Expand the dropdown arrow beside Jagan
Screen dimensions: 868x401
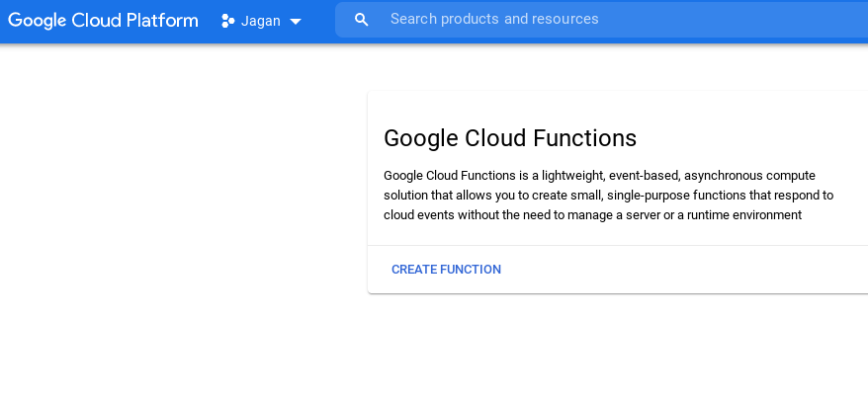coord(296,21)
